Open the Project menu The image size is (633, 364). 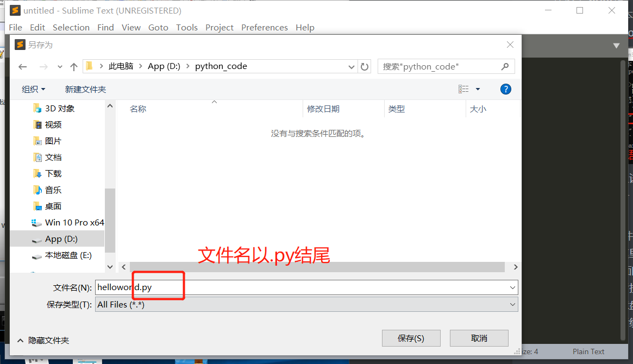(x=219, y=28)
